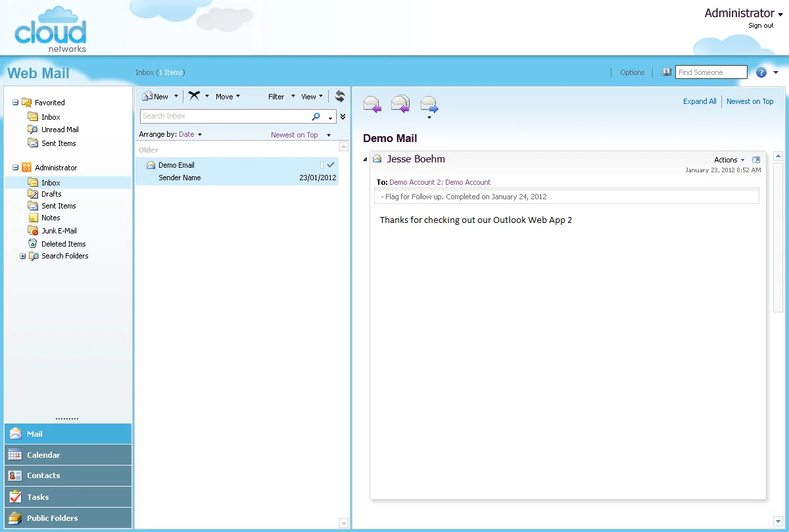Refresh the inbox with the sync icon

[x=340, y=96]
